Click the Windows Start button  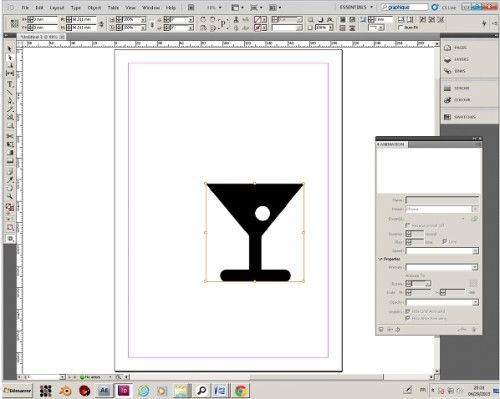point(18,390)
